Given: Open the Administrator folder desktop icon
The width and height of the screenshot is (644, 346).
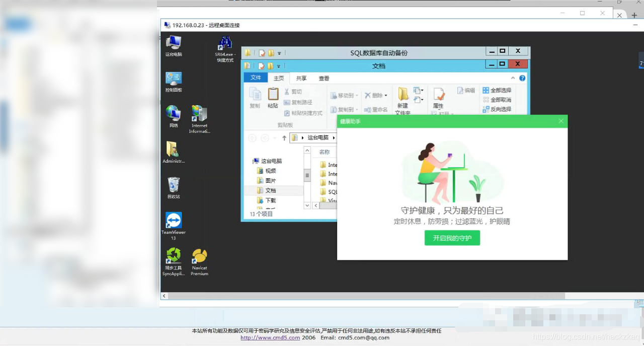Looking at the screenshot, I should click(174, 152).
